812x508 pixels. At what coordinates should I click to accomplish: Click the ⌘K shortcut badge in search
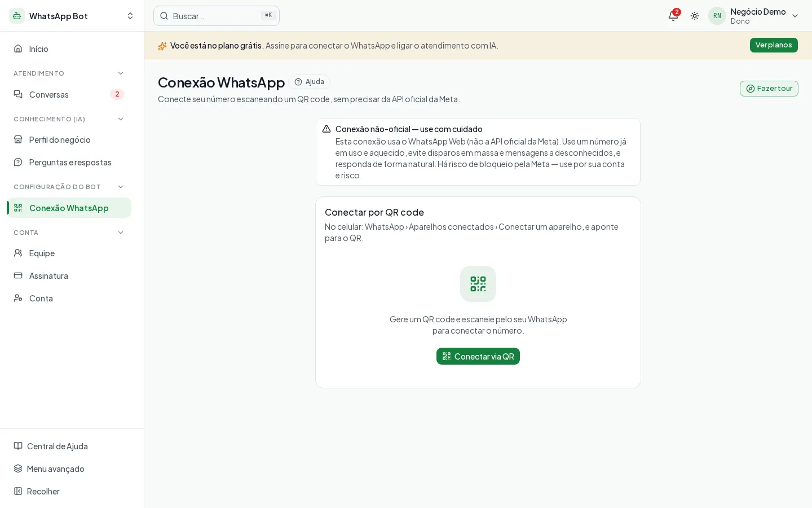point(268,16)
